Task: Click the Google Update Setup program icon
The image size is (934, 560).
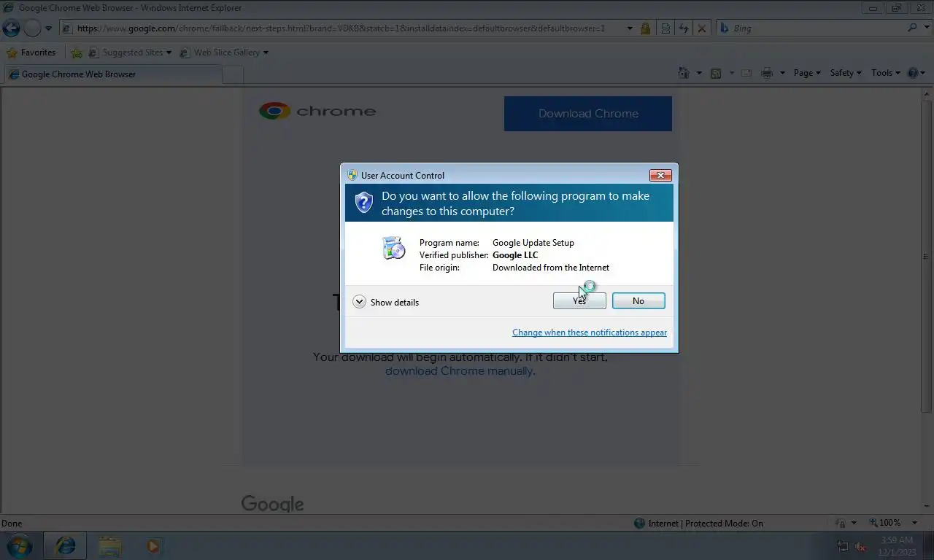Action: click(394, 248)
